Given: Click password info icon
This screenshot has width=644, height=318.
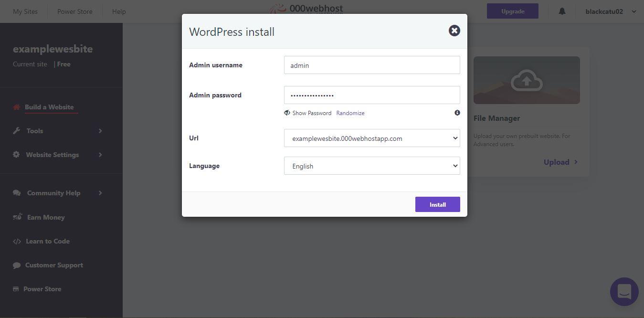Looking at the screenshot, I should (x=457, y=113).
